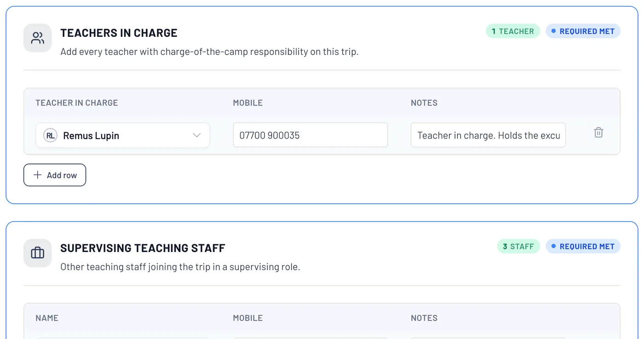Click the Supervising Teaching Staff briefcase icon
This screenshot has width=644, height=339.
[x=38, y=253]
